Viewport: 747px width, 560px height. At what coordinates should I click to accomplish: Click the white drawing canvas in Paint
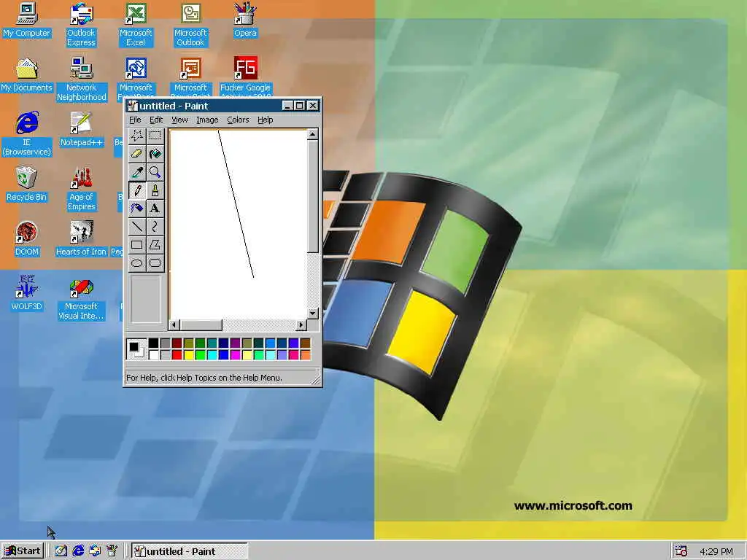click(239, 224)
